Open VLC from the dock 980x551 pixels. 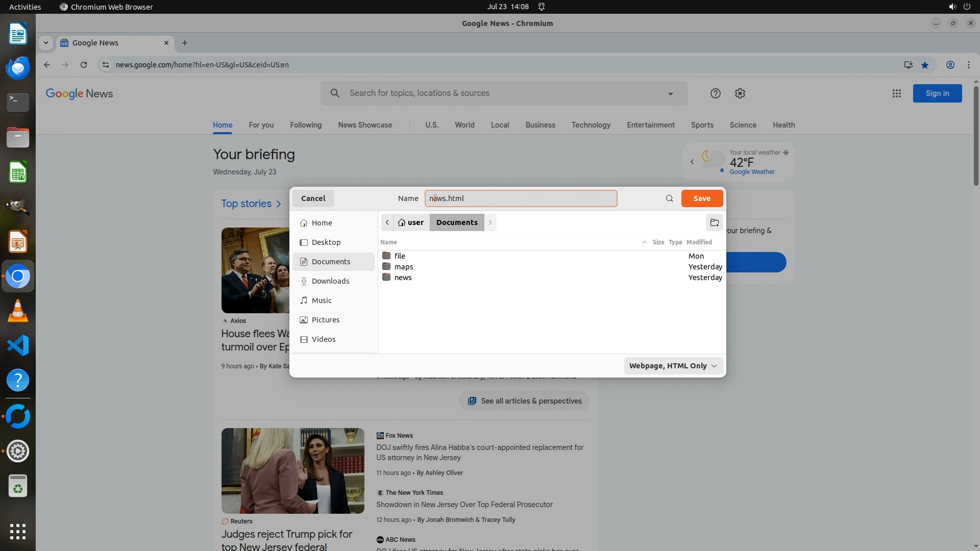(18, 311)
